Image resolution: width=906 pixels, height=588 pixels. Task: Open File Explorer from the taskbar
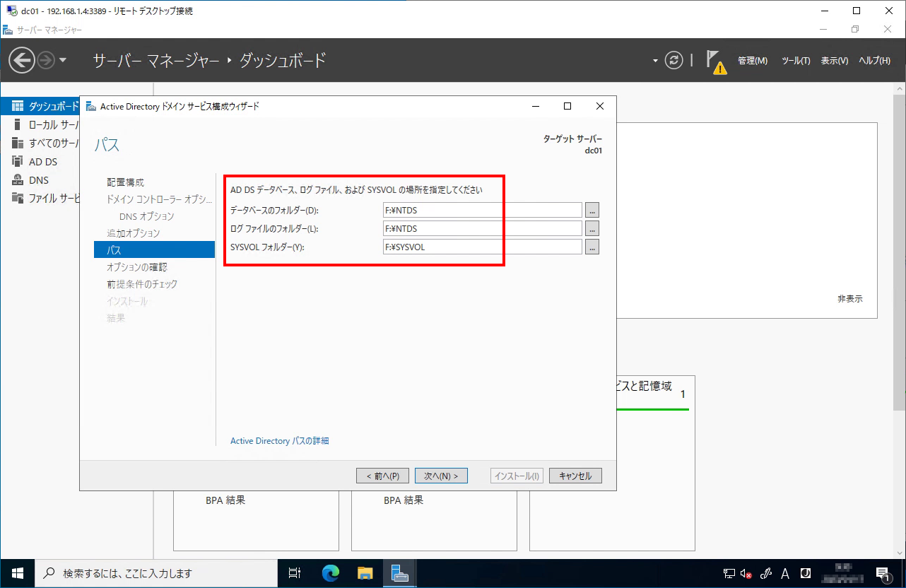pos(365,573)
